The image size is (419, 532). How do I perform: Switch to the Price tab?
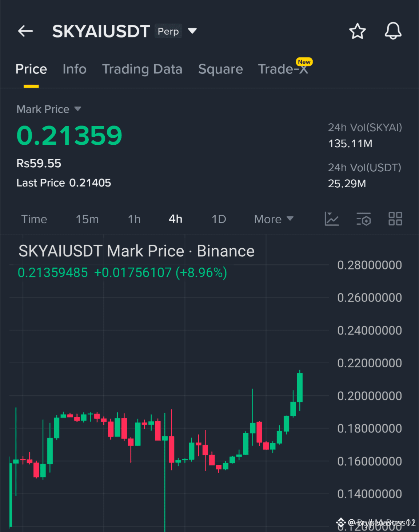(31, 69)
